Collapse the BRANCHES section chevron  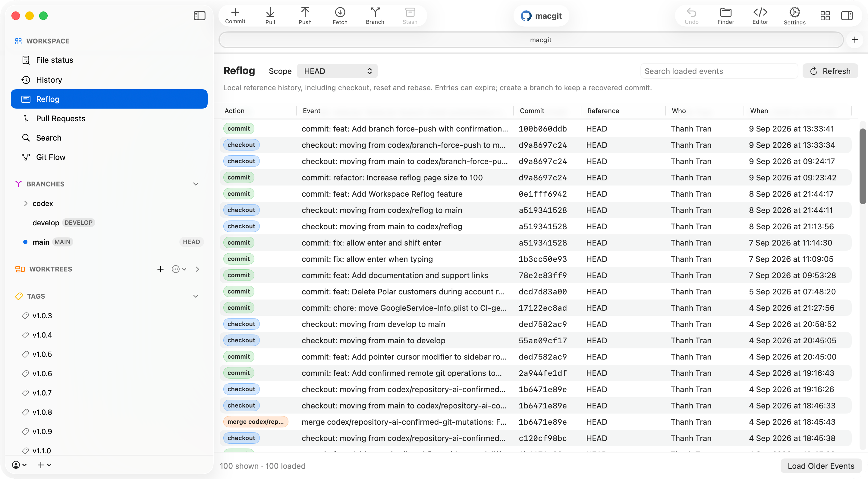coord(196,184)
